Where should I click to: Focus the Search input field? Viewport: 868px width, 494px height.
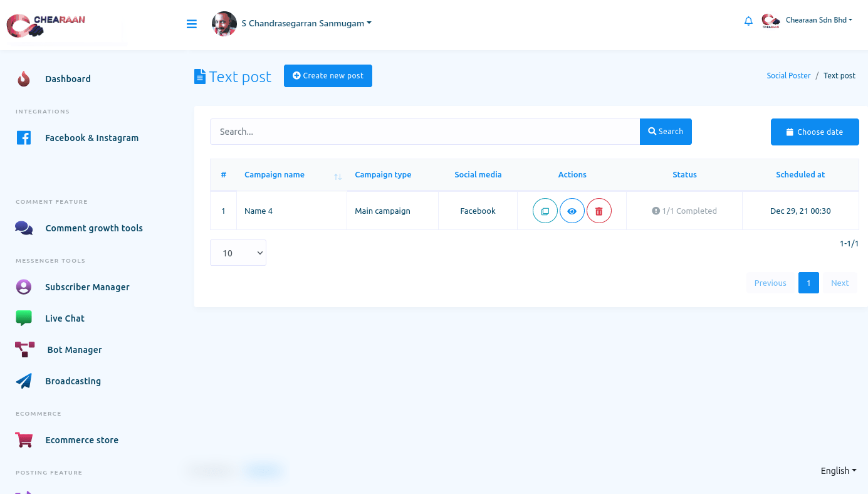[x=424, y=132]
